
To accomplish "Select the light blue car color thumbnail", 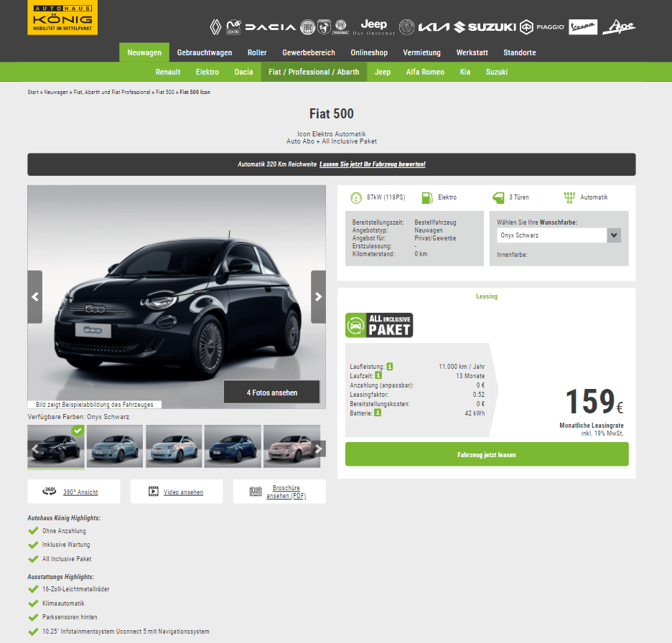I will [115, 446].
